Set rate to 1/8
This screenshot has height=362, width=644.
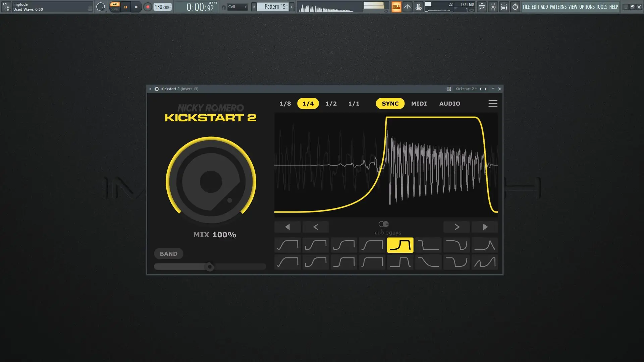[285, 104]
